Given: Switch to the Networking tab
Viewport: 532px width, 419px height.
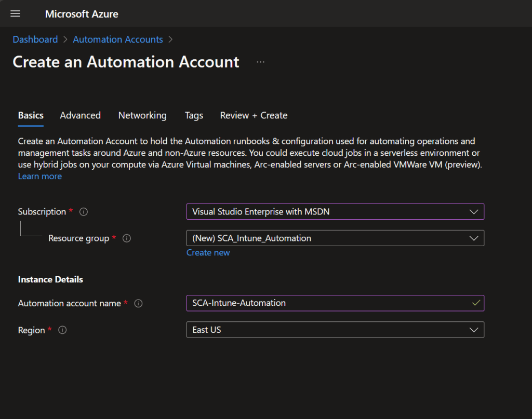Looking at the screenshot, I should click(x=142, y=116).
